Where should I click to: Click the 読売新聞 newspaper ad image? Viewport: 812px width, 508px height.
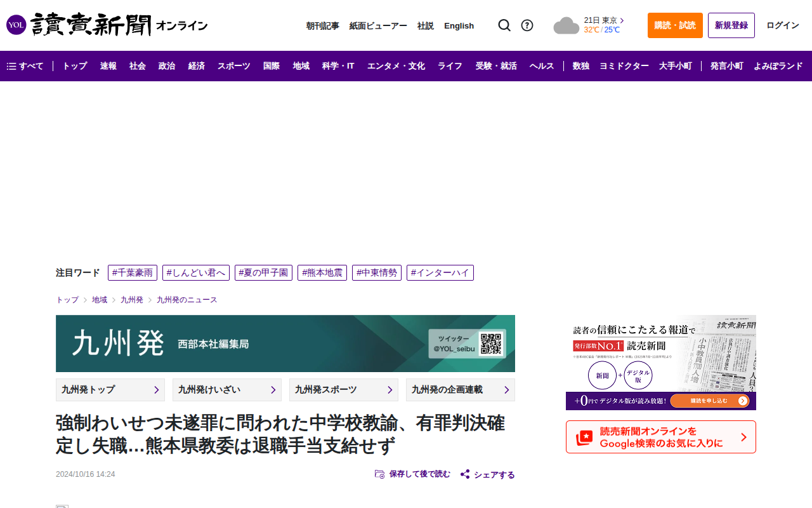[x=661, y=363]
